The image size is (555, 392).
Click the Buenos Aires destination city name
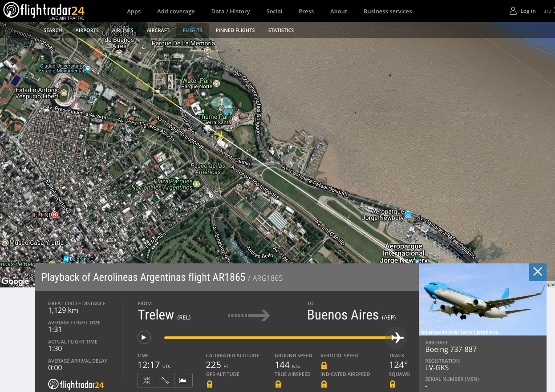pos(343,315)
